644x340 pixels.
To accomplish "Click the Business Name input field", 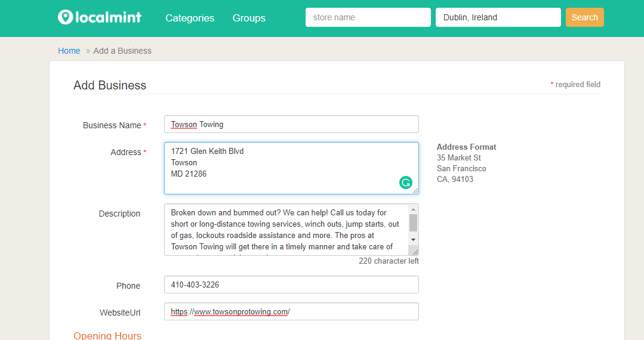I will (x=292, y=124).
